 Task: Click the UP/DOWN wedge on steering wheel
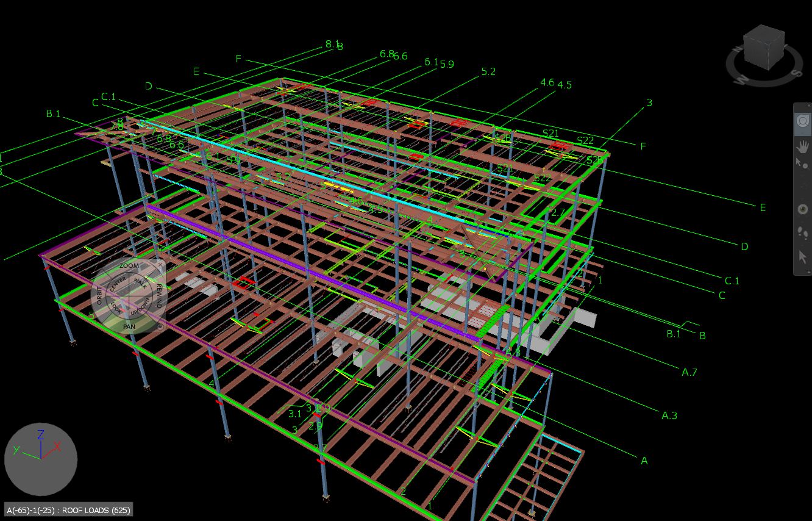tap(141, 308)
